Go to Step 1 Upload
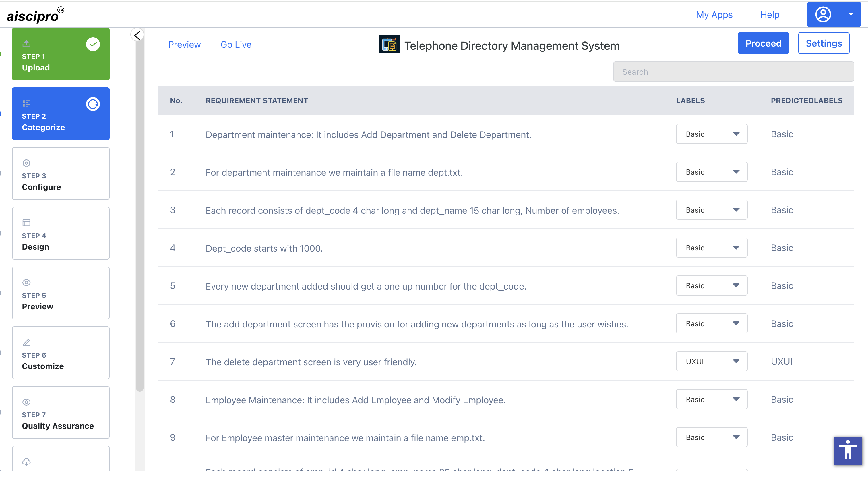 click(x=61, y=54)
